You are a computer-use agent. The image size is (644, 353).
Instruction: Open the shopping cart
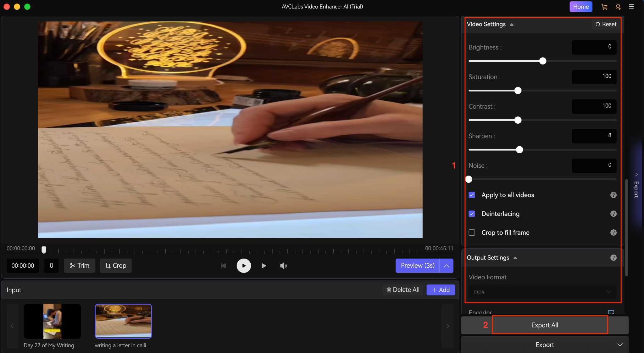(604, 6)
